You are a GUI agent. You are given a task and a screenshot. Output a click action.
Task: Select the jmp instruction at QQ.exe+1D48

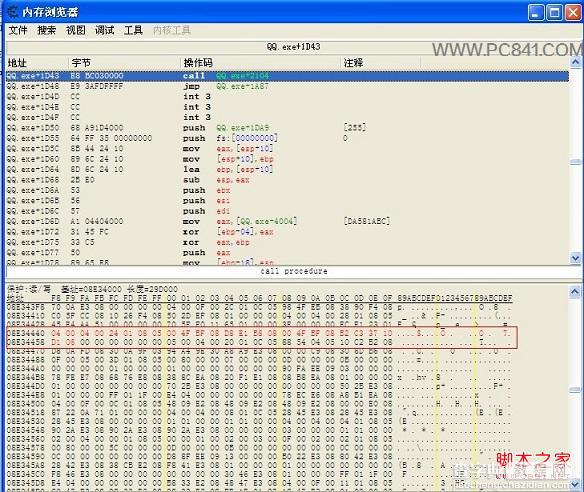pos(287,86)
